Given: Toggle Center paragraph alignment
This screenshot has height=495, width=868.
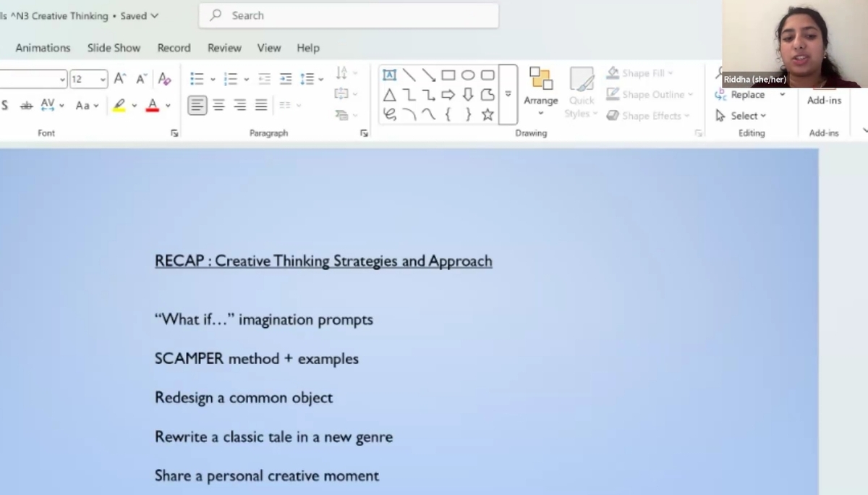Looking at the screenshot, I should click(218, 106).
